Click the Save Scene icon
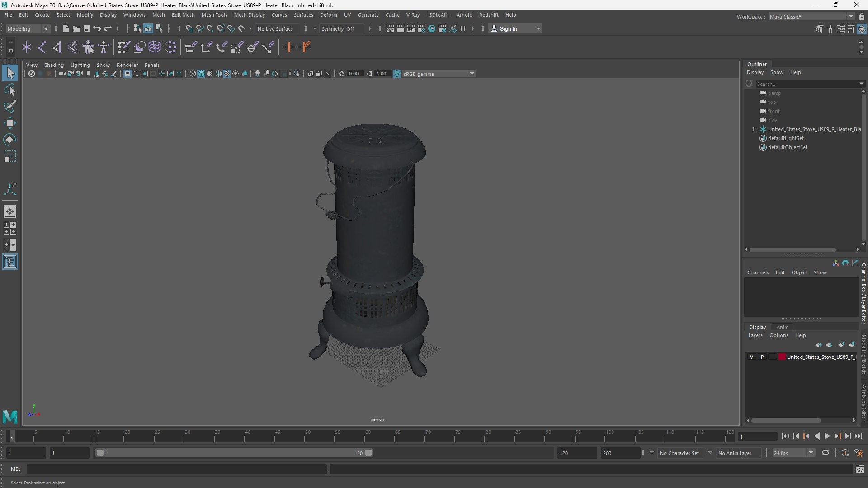 [x=87, y=28]
